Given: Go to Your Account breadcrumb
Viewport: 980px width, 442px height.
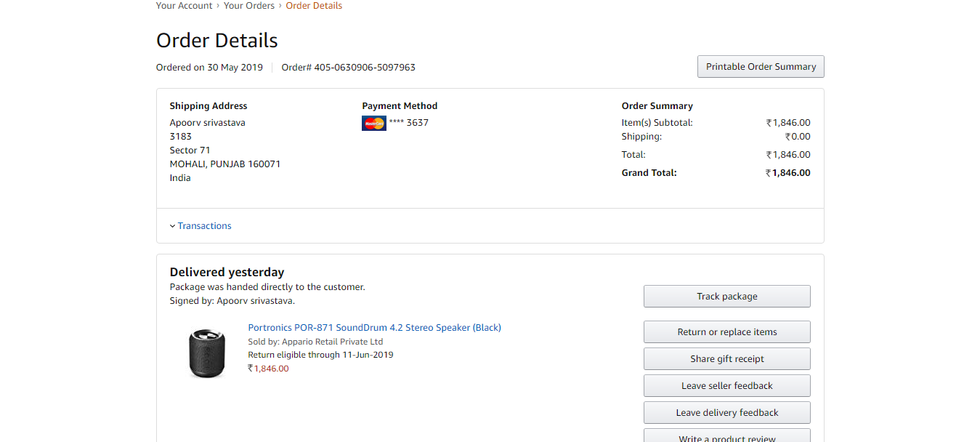Looking at the screenshot, I should pos(184,6).
